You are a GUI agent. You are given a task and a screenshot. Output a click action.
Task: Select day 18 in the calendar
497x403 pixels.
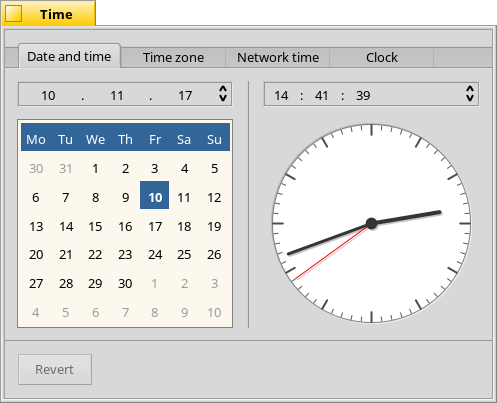(184, 227)
